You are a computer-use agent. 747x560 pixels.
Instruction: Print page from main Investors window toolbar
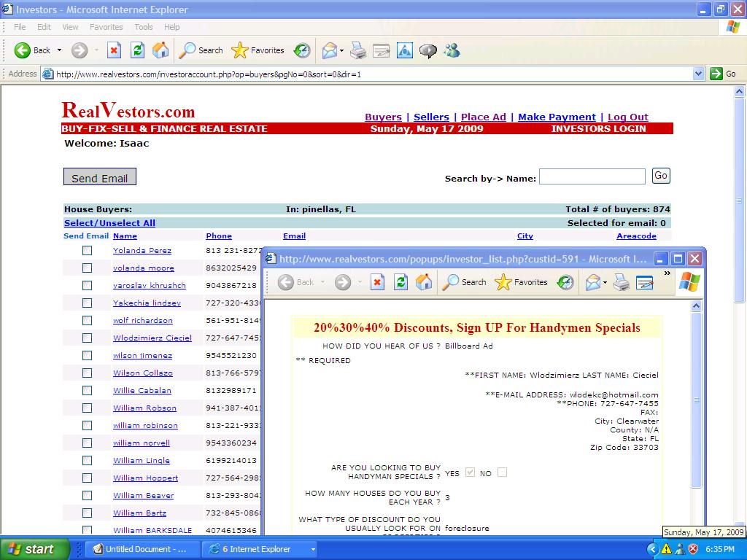click(357, 50)
